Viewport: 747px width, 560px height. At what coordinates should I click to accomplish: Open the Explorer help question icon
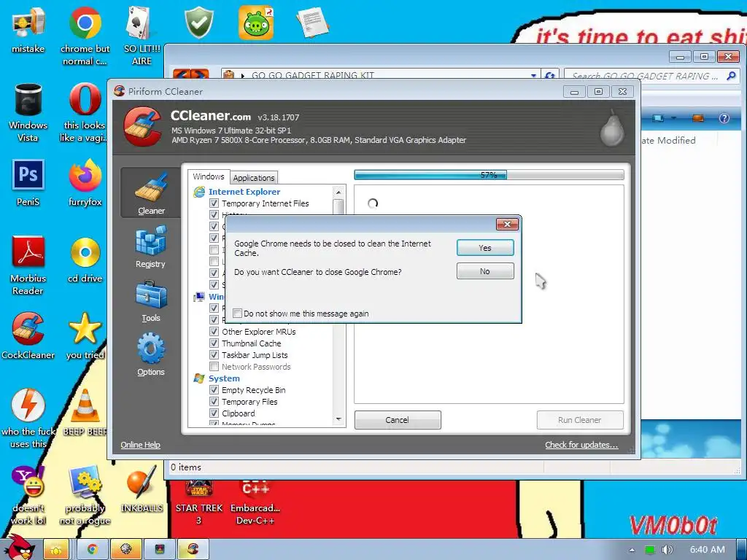click(724, 118)
